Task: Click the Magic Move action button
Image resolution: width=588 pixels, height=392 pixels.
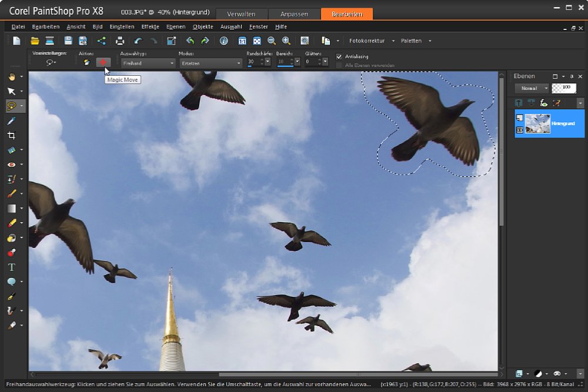Action: [x=103, y=62]
